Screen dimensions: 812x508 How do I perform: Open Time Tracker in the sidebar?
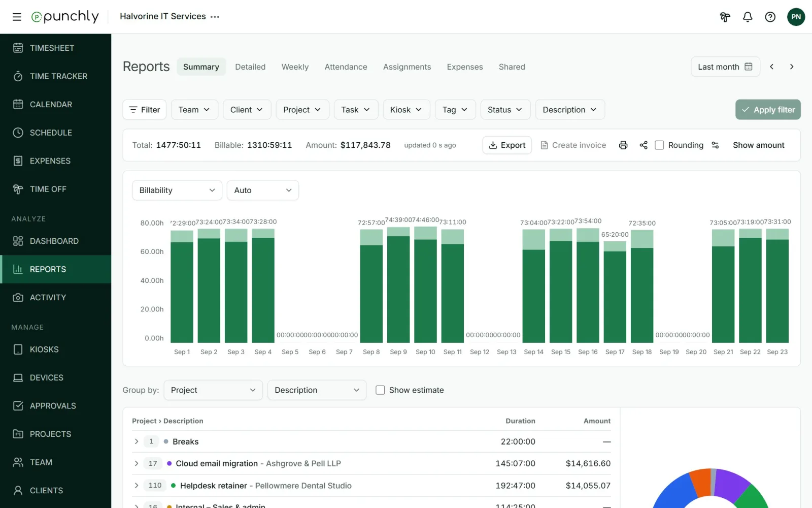[x=56, y=76]
